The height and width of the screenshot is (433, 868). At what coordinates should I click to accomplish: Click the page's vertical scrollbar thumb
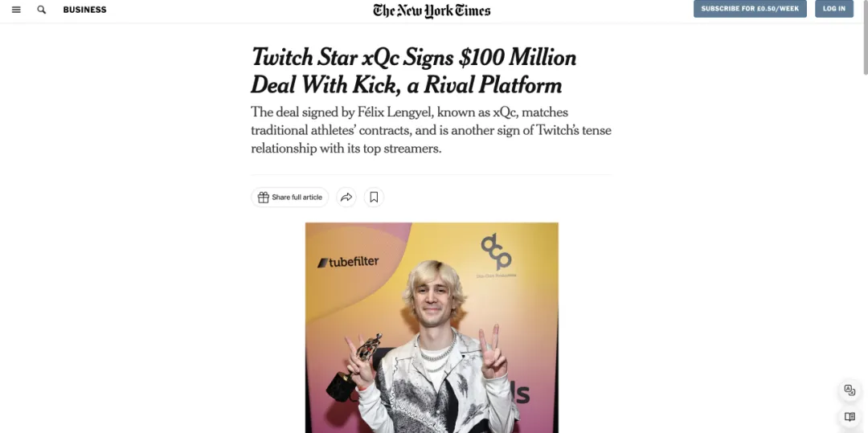click(x=866, y=37)
